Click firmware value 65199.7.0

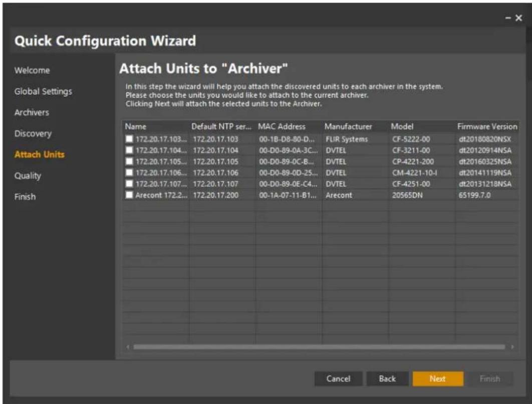[x=474, y=195]
